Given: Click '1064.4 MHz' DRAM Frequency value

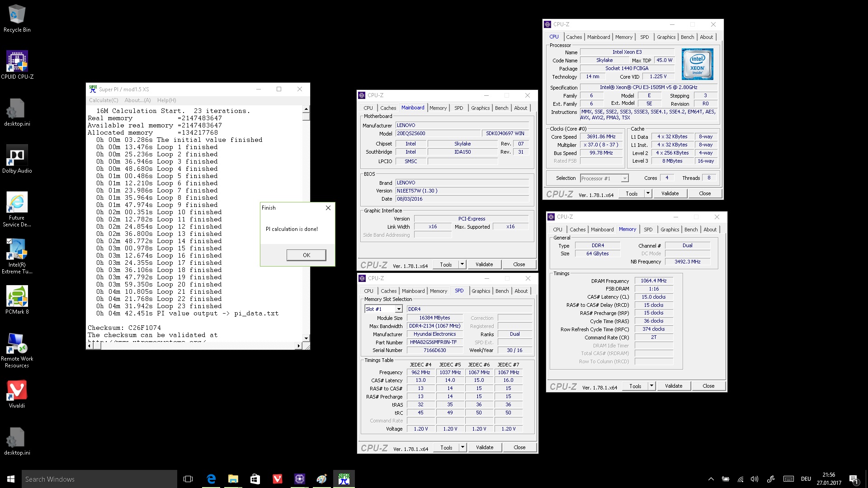Looking at the screenshot, I should tap(653, 281).
